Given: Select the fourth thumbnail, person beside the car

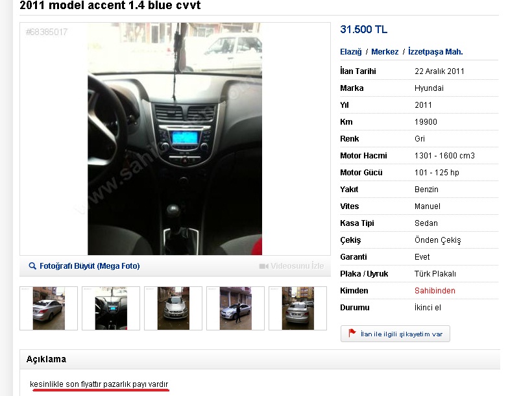Looking at the screenshot, I should pos(236,308).
